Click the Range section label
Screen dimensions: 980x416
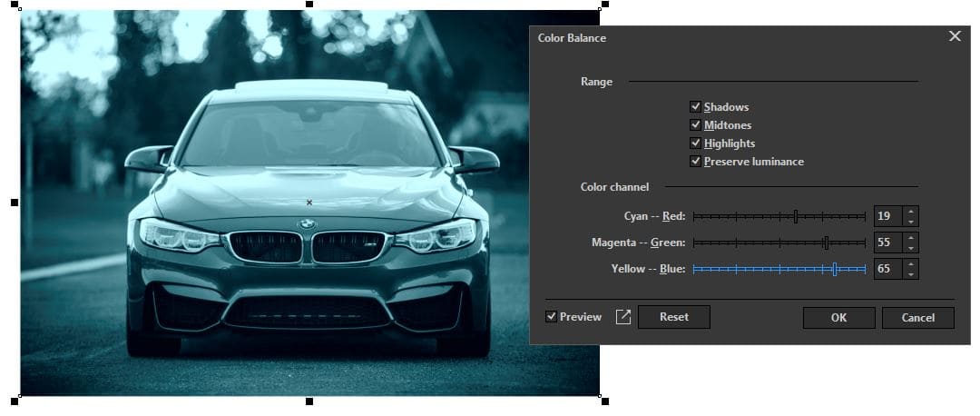pyautogui.click(x=596, y=82)
